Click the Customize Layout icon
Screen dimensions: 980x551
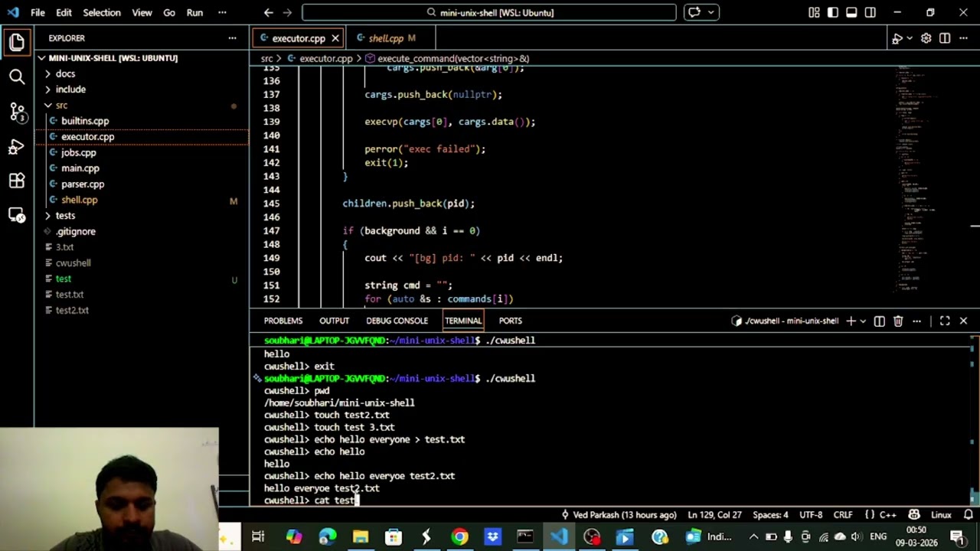(814, 12)
